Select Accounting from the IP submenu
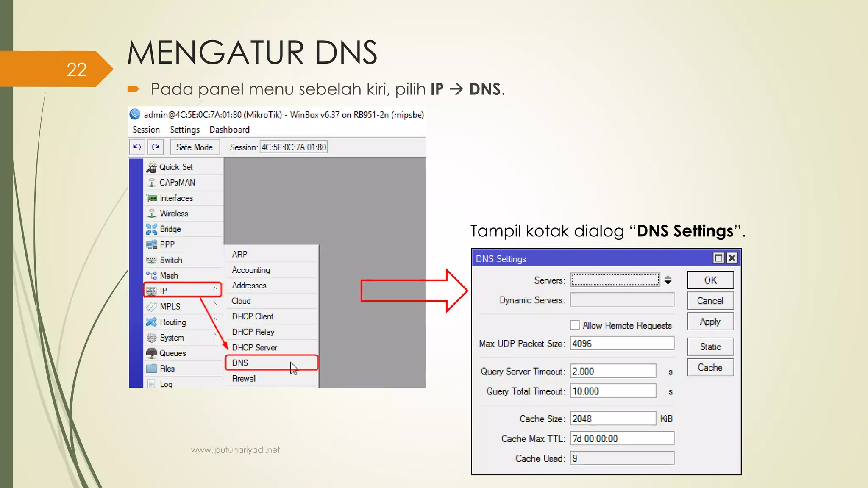Viewport: 868px width, 488px height. [x=271, y=270]
